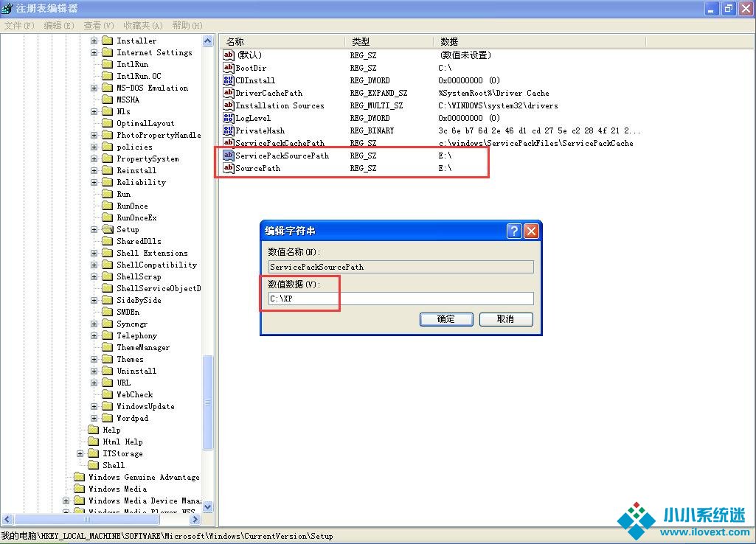Click the Telephony folder icon
The height and width of the screenshot is (544, 756).
coord(108,336)
